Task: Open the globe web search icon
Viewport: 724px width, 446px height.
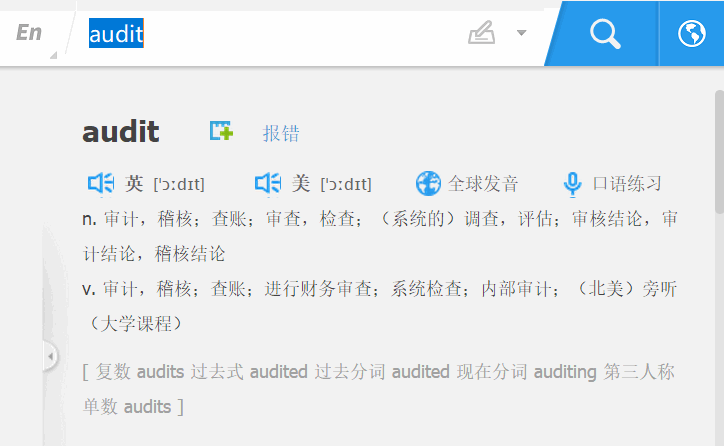Action: 691,34
